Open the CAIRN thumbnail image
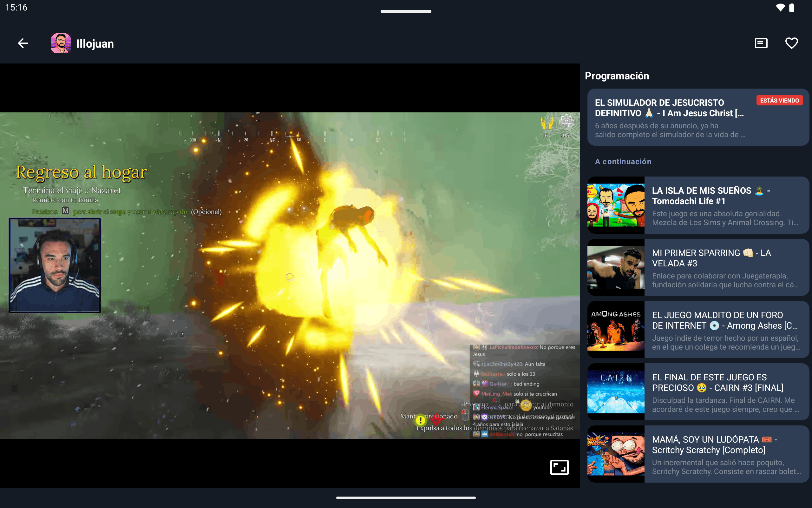812x508 pixels. pos(616,392)
